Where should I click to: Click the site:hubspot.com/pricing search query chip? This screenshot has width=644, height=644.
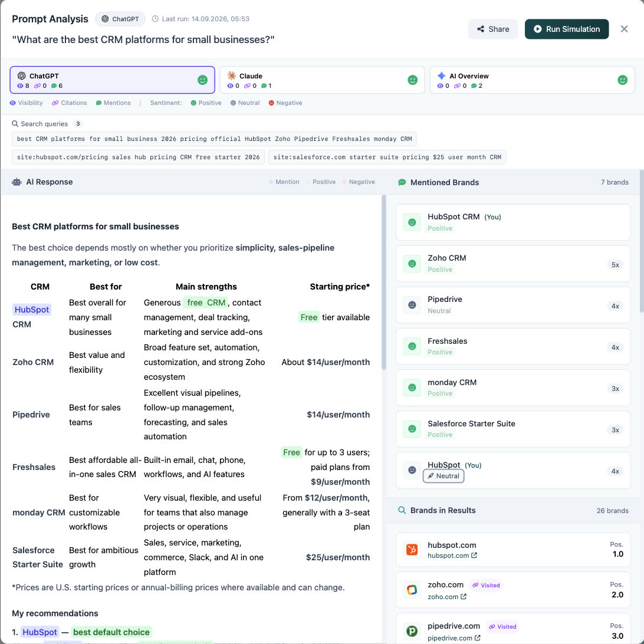(138, 157)
